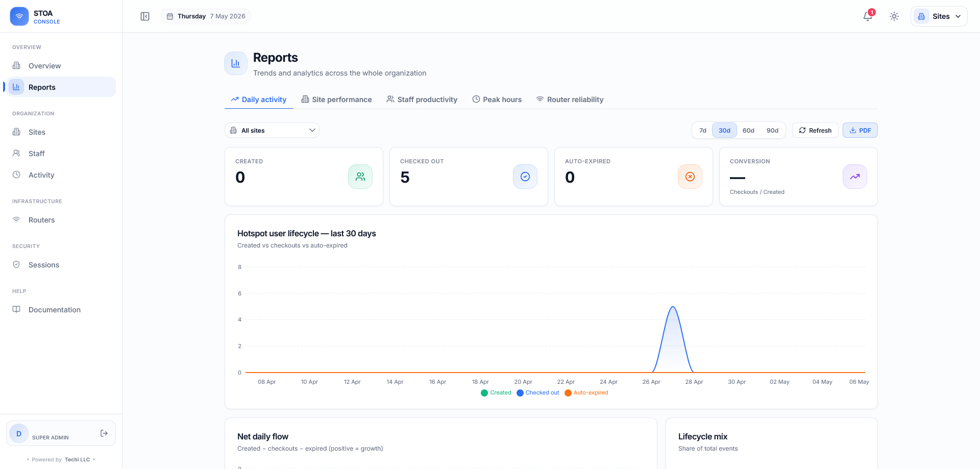Open Activity in the sidebar

click(x=61, y=175)
